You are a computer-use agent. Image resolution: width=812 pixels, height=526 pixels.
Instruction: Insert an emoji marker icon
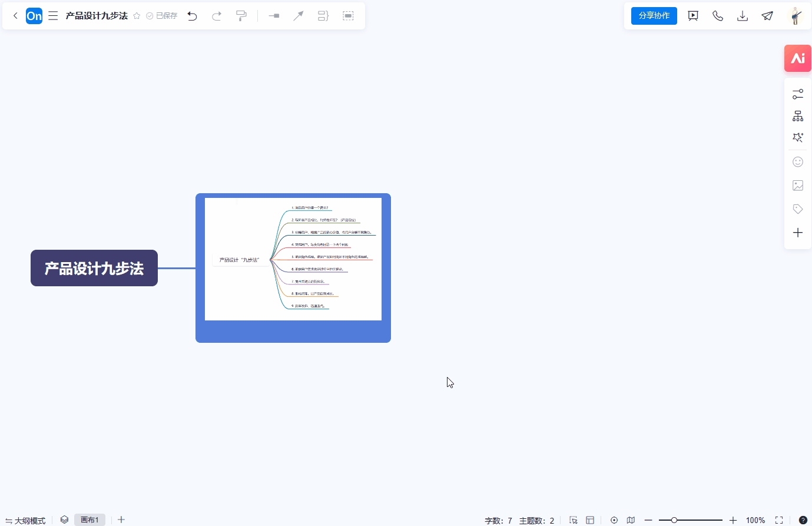pos(798,162)
